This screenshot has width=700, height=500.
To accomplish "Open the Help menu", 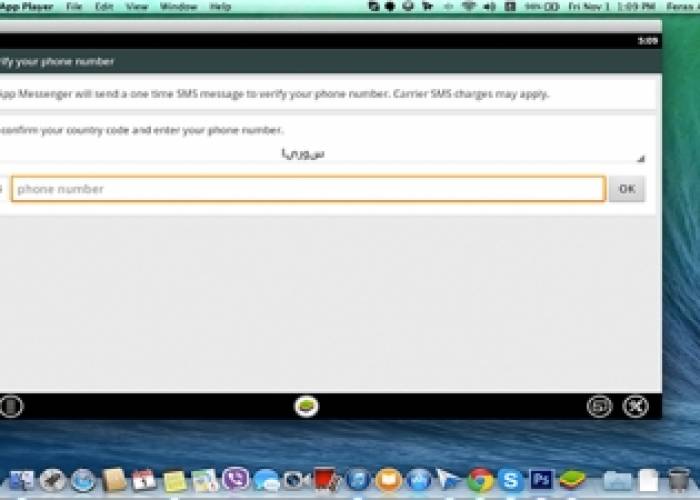I will coord(220,6).
